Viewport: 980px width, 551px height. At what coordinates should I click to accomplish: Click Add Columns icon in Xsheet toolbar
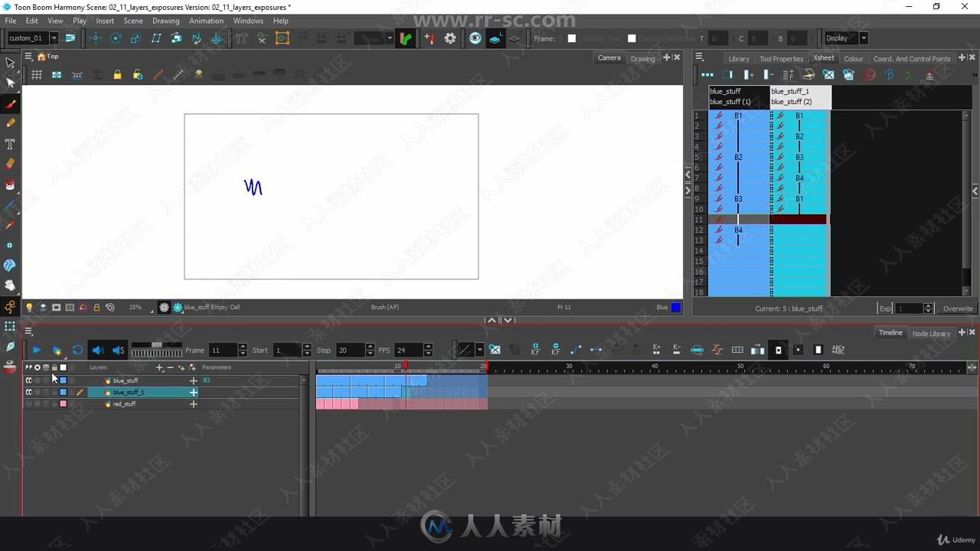748,74
